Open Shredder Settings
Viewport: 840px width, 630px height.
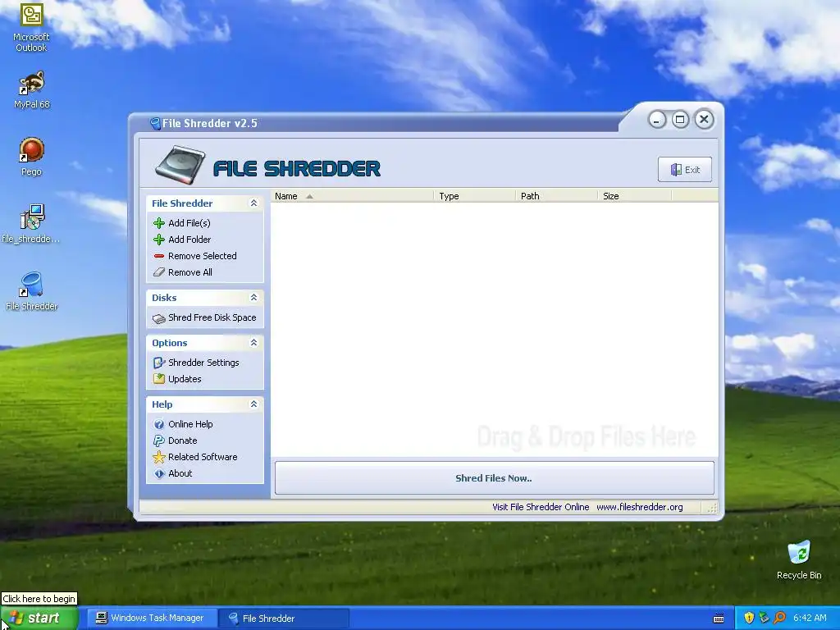[203, 363]
